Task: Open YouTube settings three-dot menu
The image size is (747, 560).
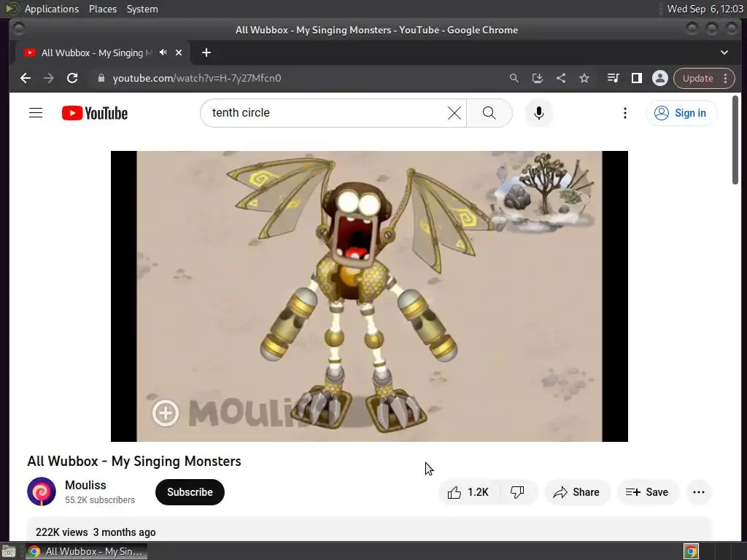Action: click(625, 113)
